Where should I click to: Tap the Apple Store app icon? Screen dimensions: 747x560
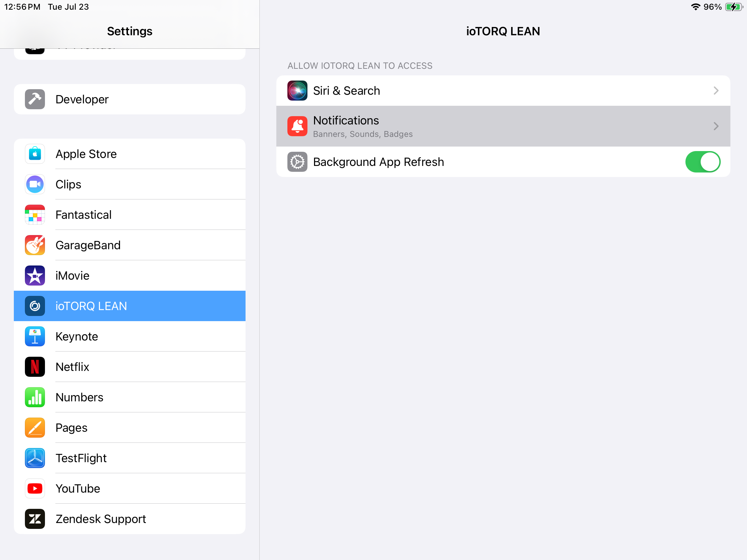click(x=35, y=154)
